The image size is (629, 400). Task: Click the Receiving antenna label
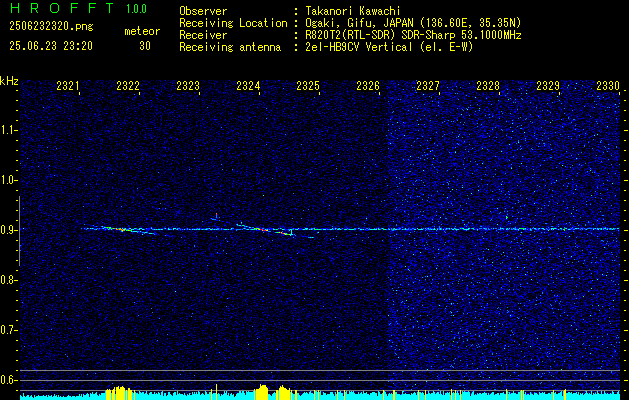pos(230,47)
